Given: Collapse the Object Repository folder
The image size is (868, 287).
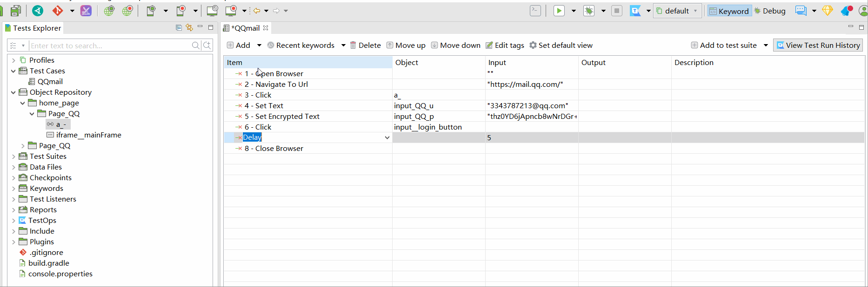Looking at the screenshot, I should 13,92.
